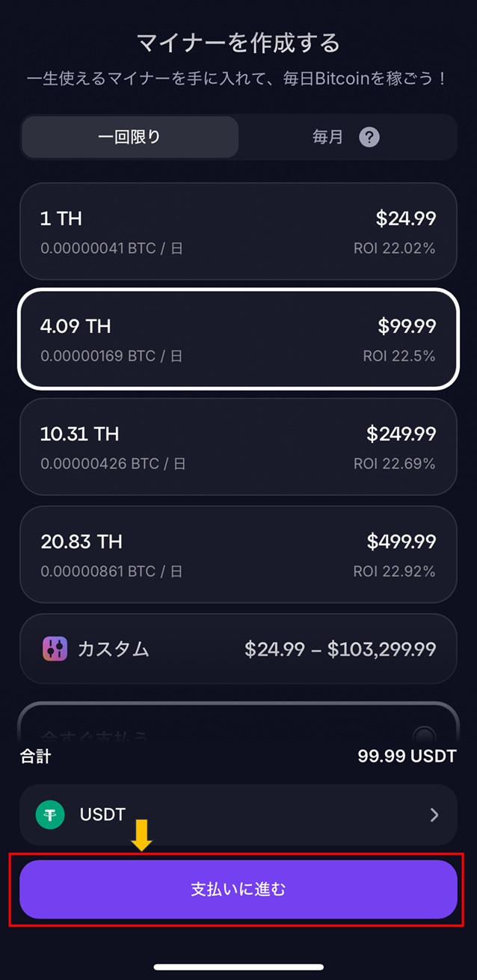Click the ROI 22.69% text
This screenshot has width=477, height=980.
394,464
